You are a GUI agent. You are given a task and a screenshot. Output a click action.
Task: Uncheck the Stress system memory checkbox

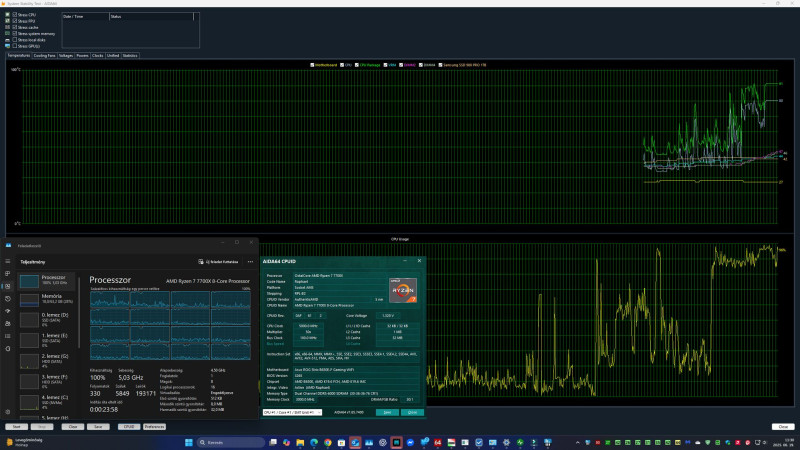click(14, 33)
